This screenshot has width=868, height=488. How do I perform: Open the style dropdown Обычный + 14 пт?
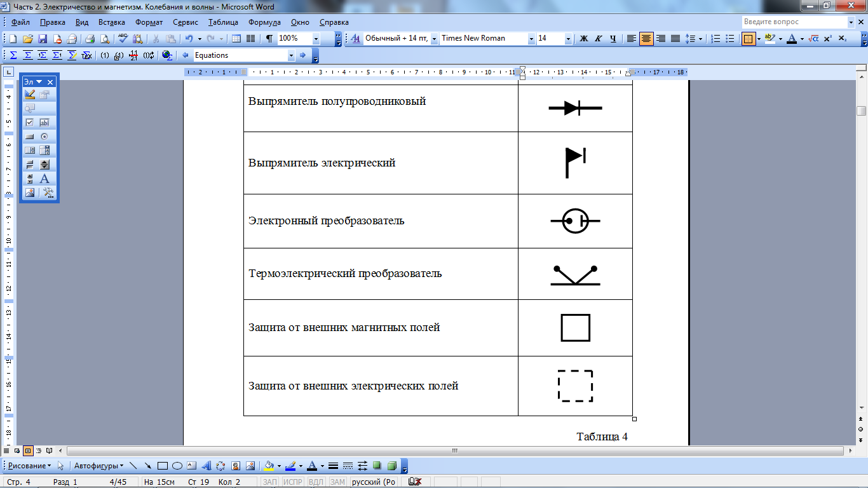coord(434,39)
